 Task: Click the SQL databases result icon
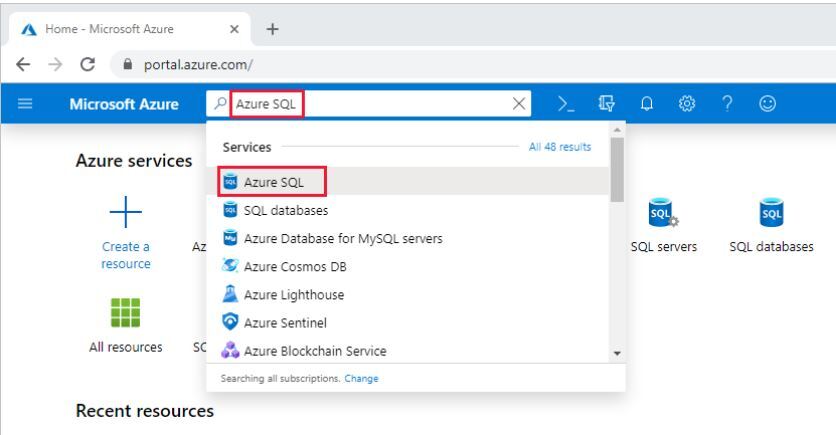(x=230, y=210)
